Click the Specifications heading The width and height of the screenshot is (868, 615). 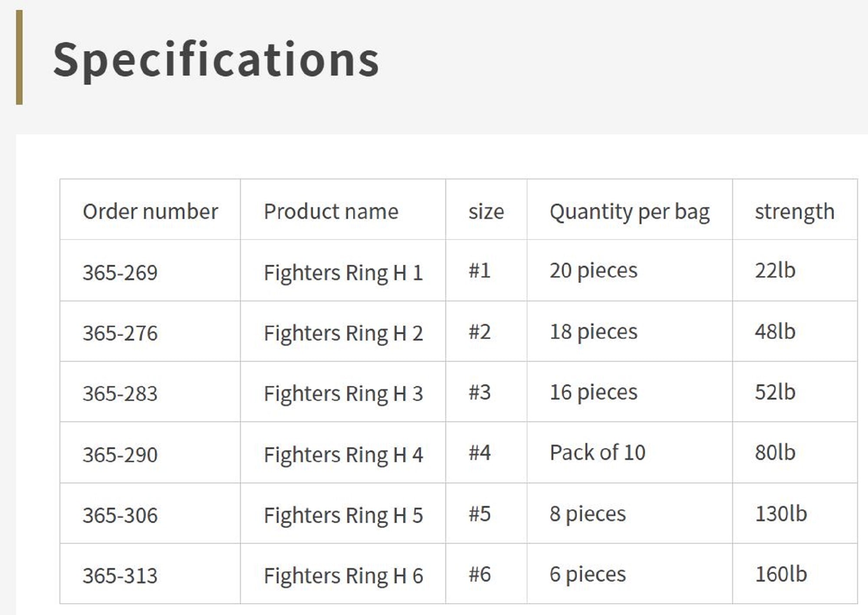click(x=216, y=60)
